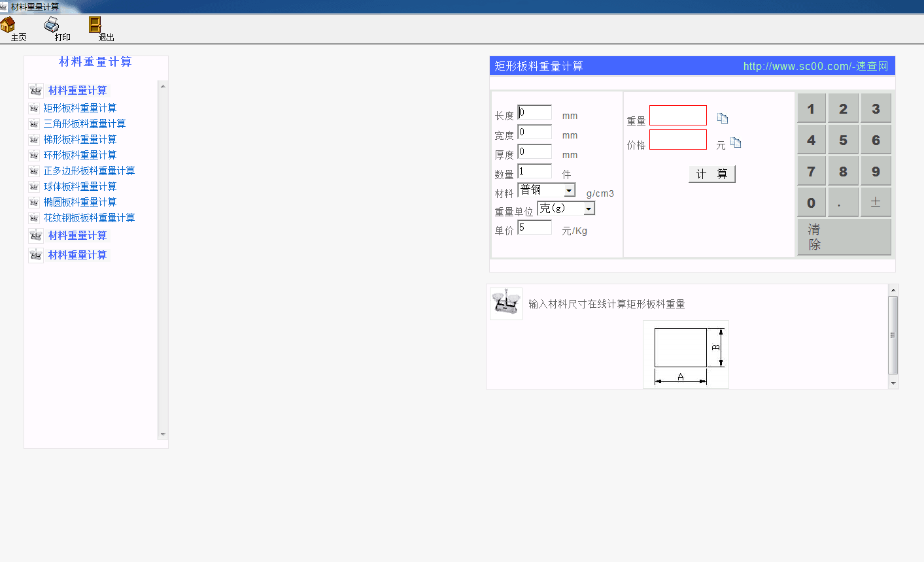Image resolution: width=924 pixels, height=562 pixels.
Task: Select 球体板料重量计算 in sidebar
Action: tap(80, 186)
